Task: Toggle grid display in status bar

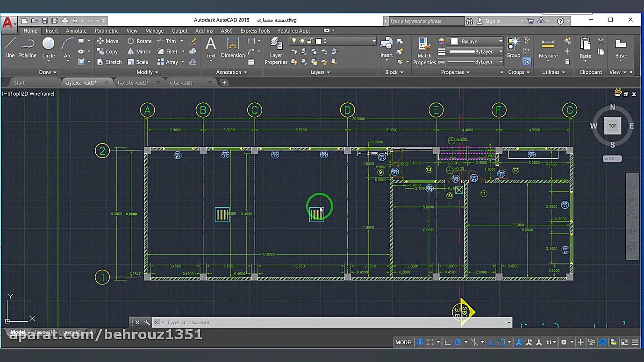Action: [x=420, y=342]
